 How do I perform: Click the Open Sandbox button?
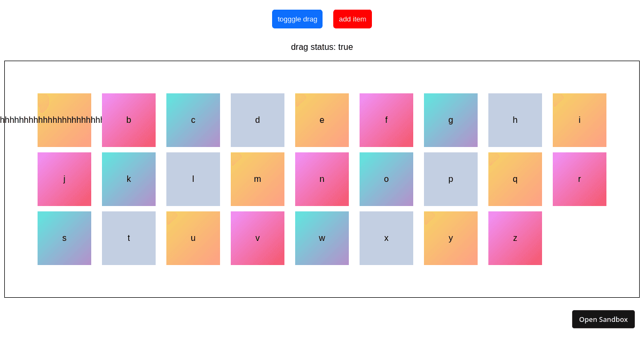[603, 319]
